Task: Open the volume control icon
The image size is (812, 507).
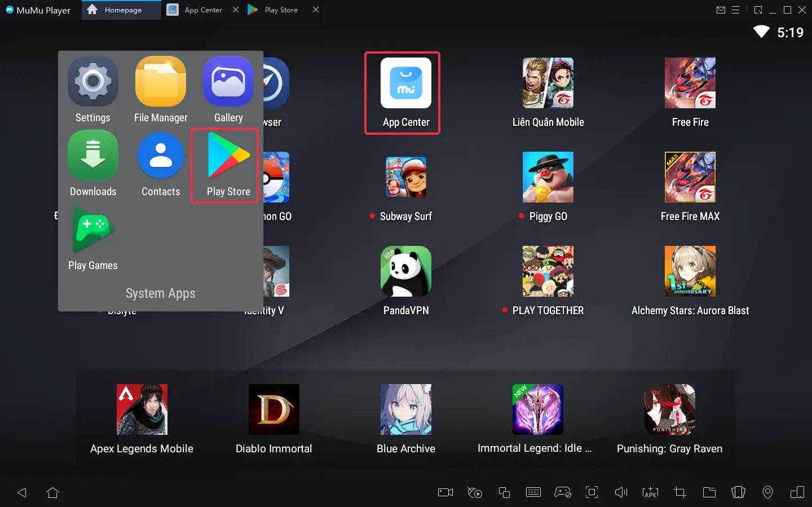Action: point(621,492)
